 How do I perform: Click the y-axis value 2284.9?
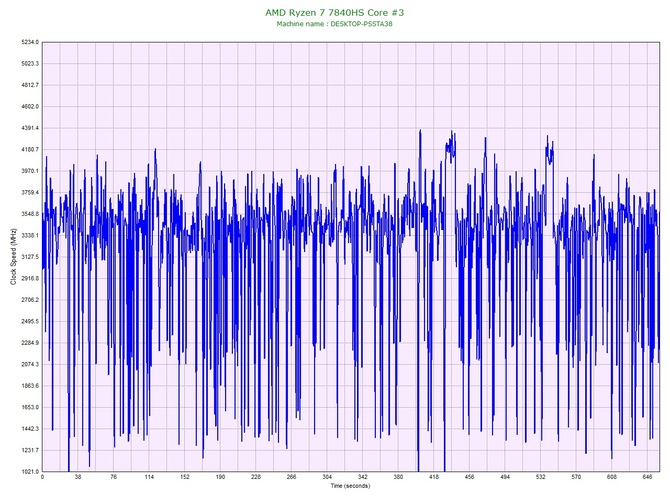click(30, 343)
